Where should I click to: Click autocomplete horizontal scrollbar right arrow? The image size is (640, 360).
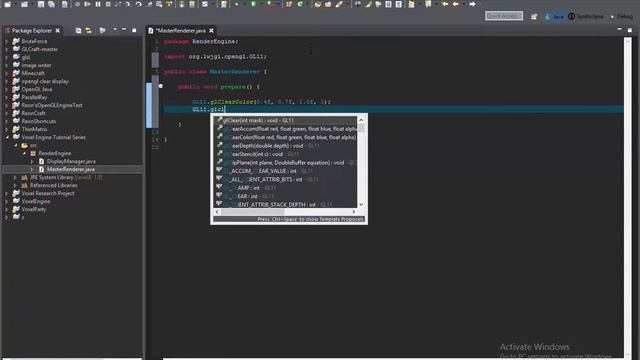pos(353,212)
